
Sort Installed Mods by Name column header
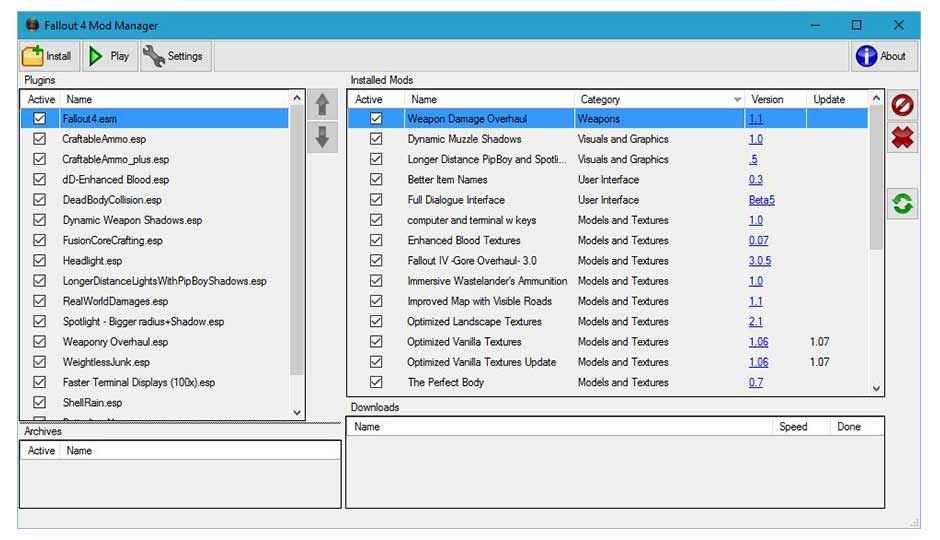coord(489,99)
